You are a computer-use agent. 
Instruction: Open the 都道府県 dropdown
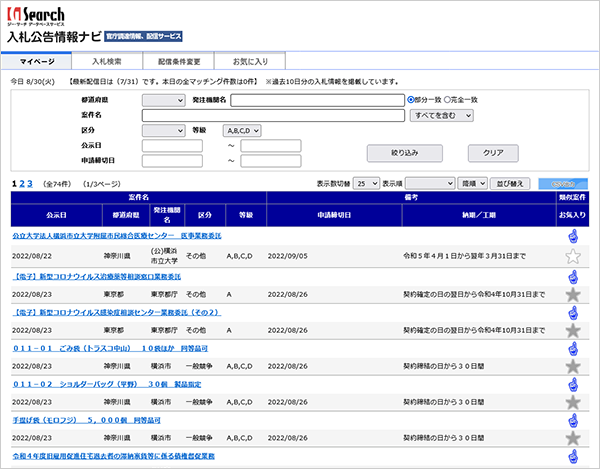click(x=164, y=100)
